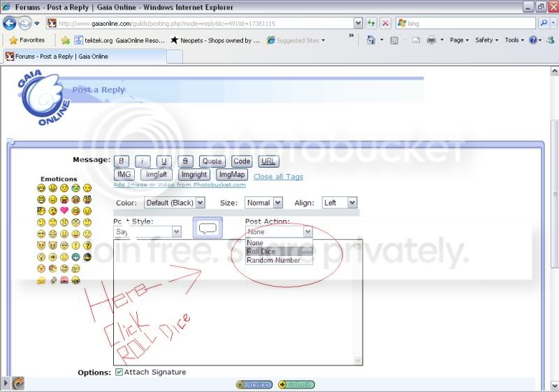
Task: Click the IE back navigation arrow
Action: (10, 24)
